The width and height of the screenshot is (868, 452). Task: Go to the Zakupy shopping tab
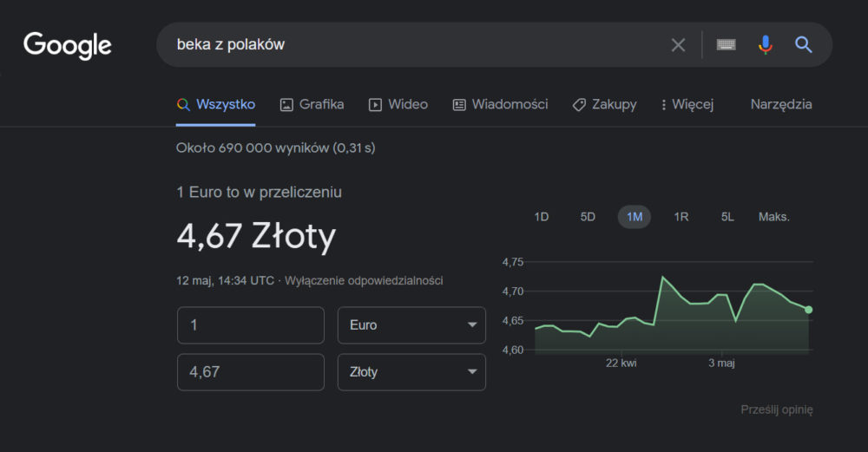tap(604, 105)
